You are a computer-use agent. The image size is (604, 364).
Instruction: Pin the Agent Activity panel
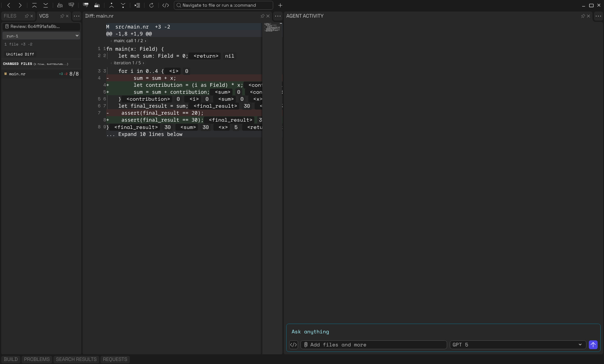pos(583,16)
